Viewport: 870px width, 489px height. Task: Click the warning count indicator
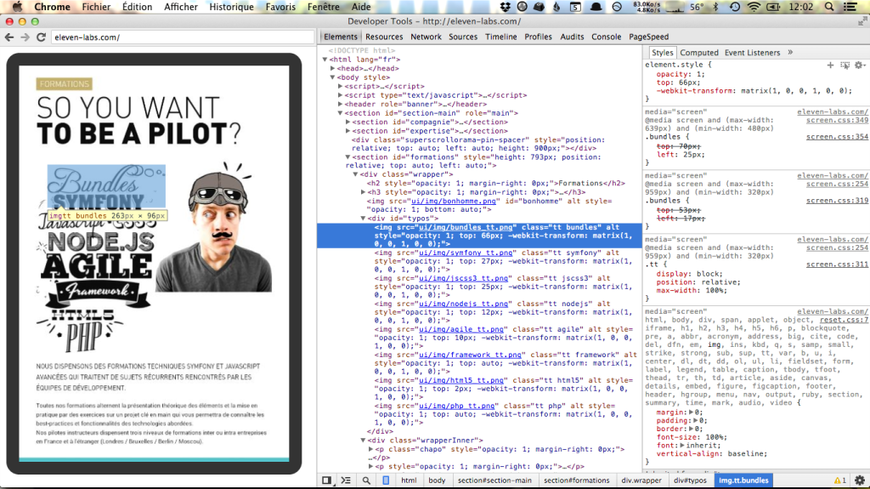click(840, 480)
